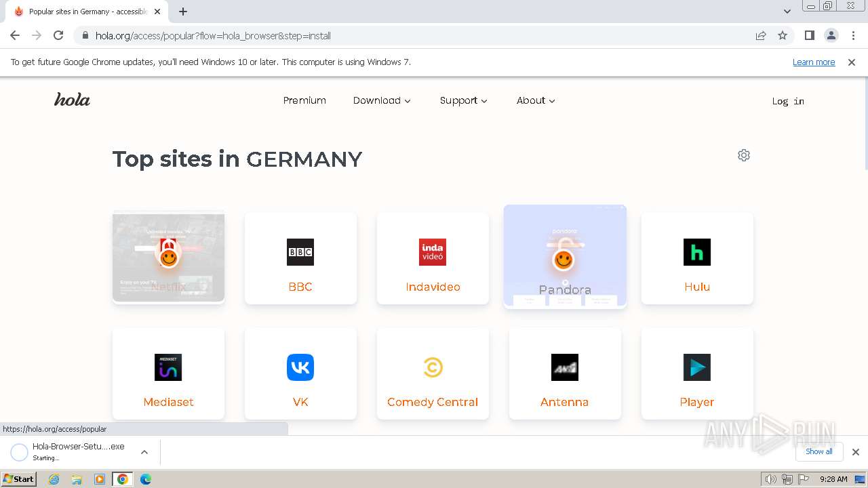Open Hola-Browser-Setup download options arrow

click(x=144, y=452)
